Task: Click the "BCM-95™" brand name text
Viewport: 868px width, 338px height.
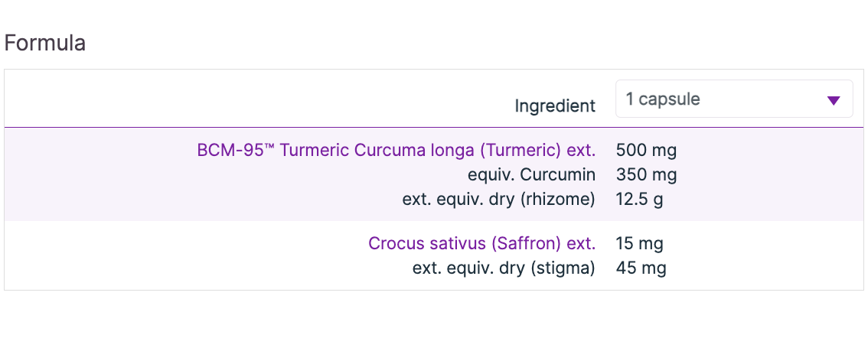Action: click(236, 150)
